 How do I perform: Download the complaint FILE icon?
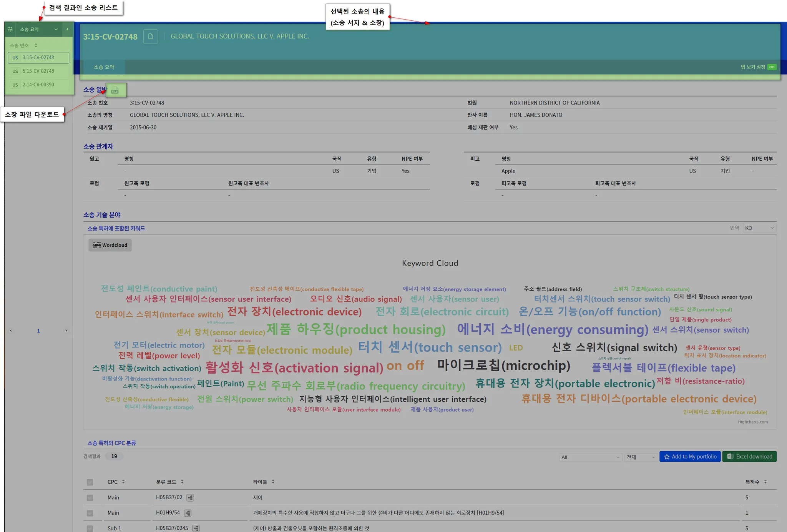[x=115, y=90]
